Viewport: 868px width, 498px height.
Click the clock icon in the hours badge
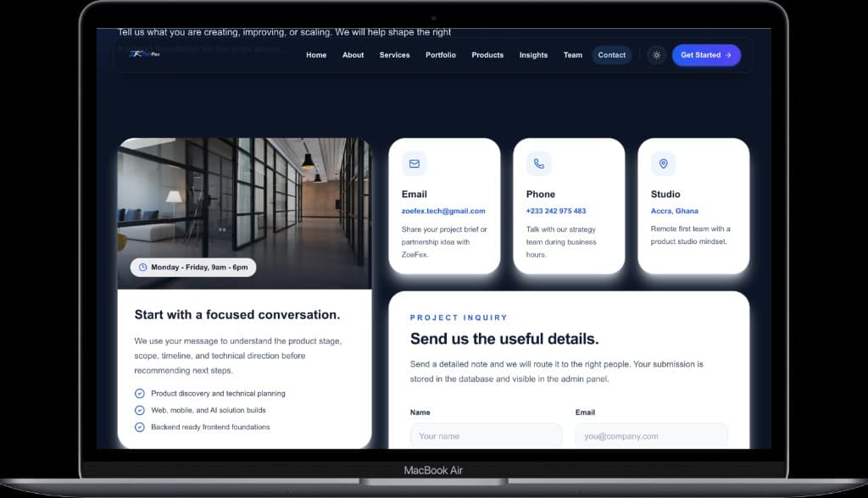[x=142, y=268]
